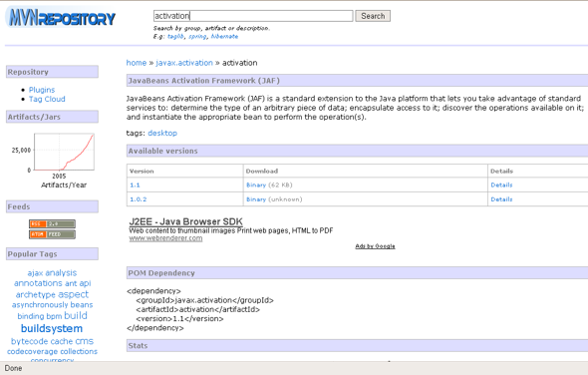
Task: Click the version 1.1 line in POM dependency
Action: [x=179, y=319]
